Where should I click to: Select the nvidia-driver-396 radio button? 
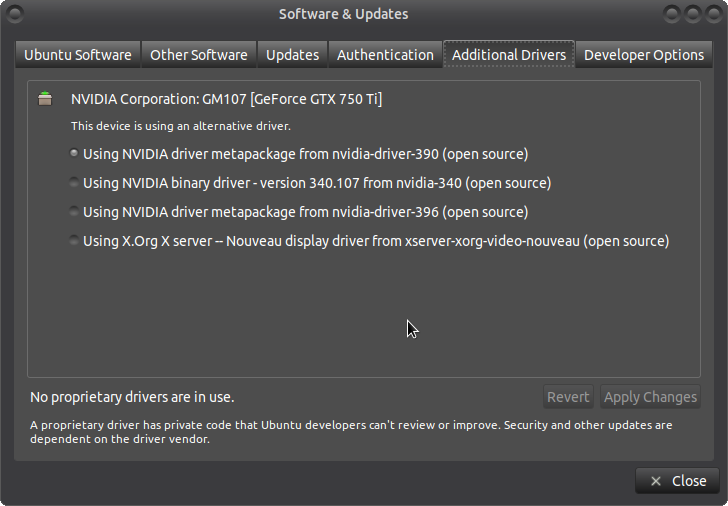(74, 211)
